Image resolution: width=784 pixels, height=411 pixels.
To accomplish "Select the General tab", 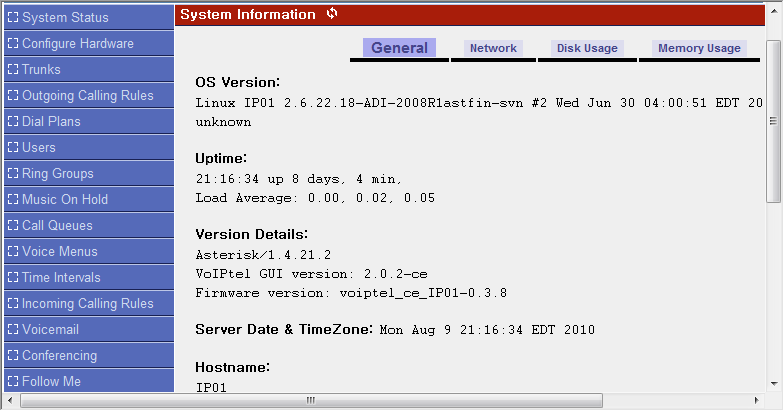I will click(400, 48).
